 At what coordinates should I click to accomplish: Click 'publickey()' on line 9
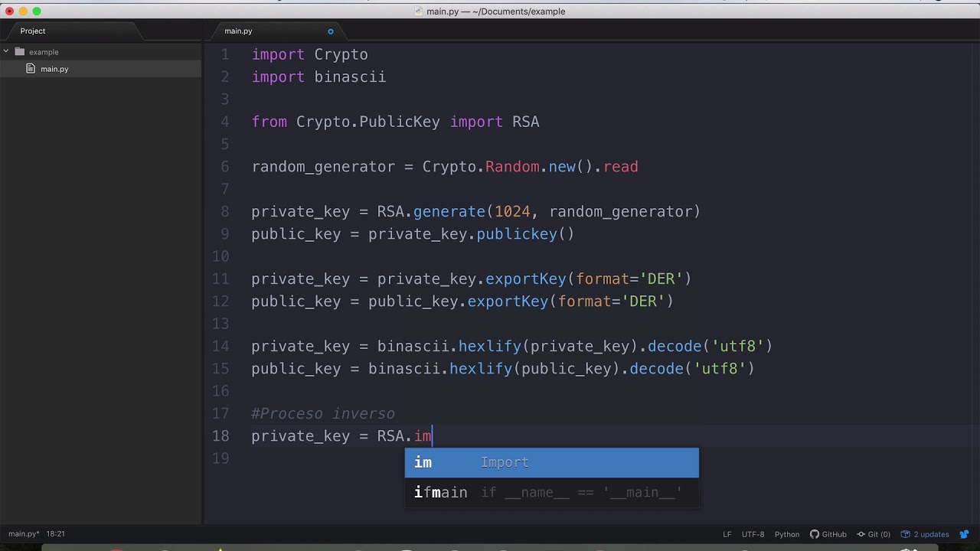click(x=525, y=234)
